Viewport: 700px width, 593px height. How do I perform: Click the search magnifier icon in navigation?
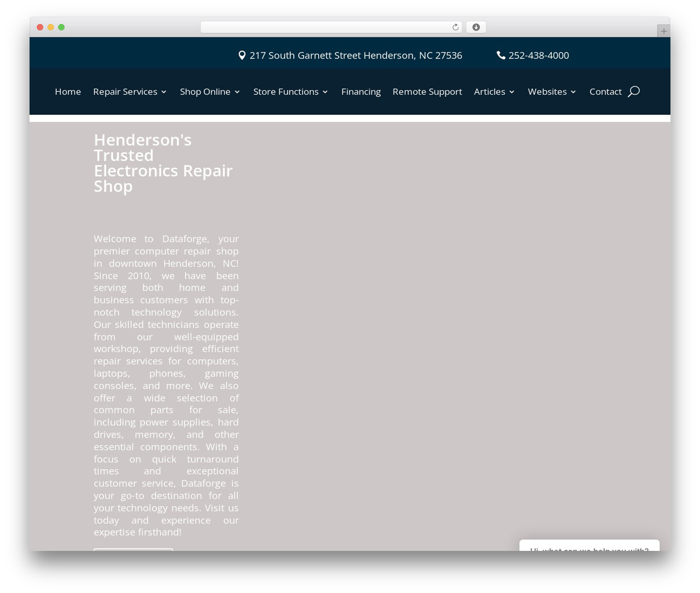633,91
